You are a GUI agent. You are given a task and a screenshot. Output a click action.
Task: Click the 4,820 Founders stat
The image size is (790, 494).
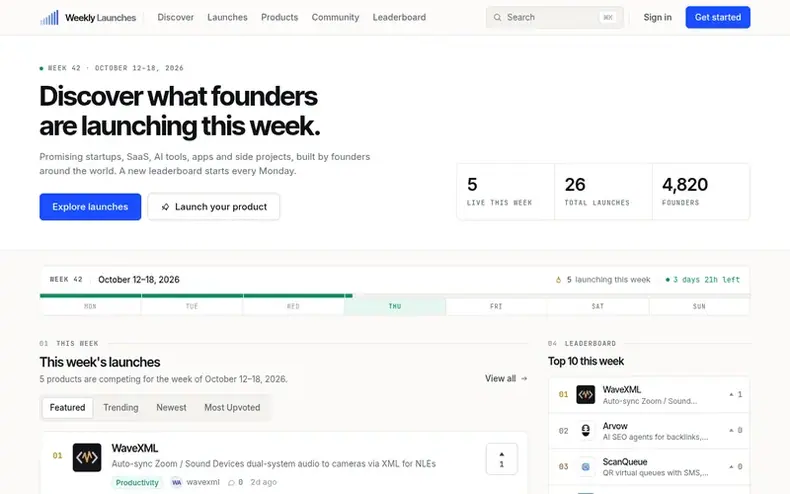pos(701,192)
